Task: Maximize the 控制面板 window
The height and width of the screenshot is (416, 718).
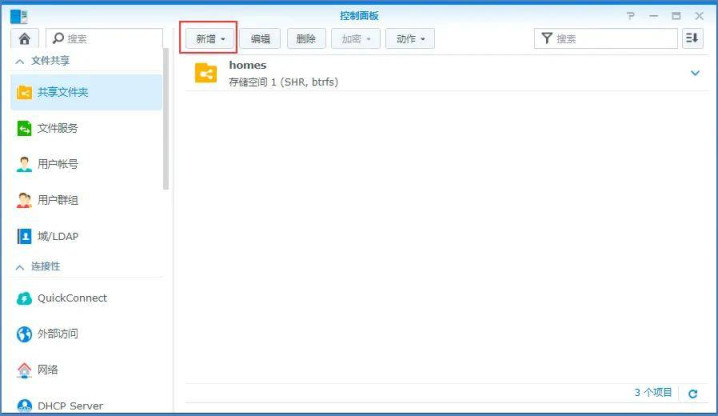Action: (676, 16)
